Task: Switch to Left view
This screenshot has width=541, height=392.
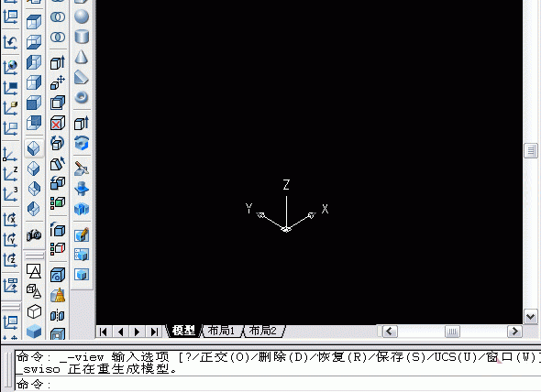Action: 34,62
